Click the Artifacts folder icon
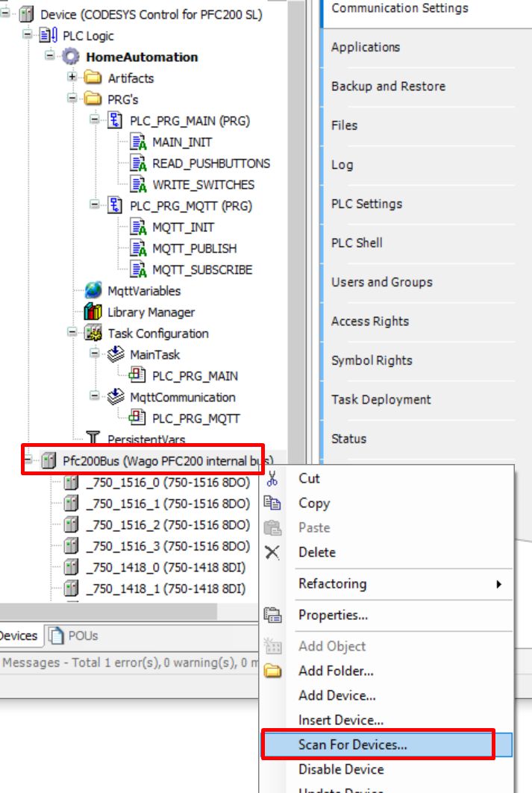Viewport: 532px width, 793px height. [93, 78]
